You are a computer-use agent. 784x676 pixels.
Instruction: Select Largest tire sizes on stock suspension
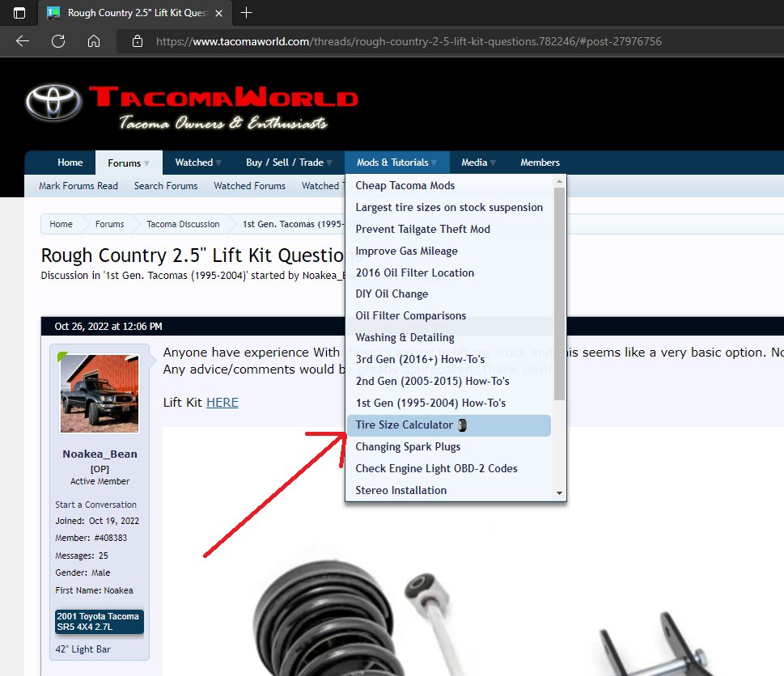tap(449, 207)
